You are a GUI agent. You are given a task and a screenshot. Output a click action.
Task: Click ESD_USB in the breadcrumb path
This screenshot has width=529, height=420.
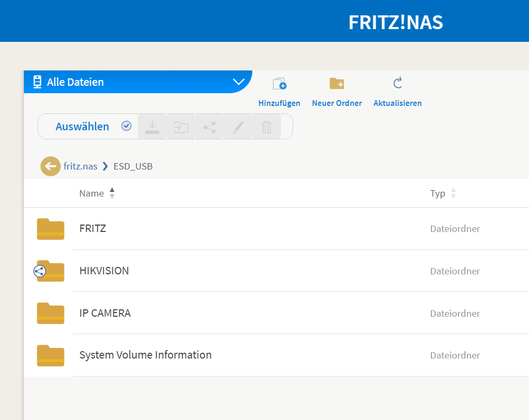[x=133, y=166]
